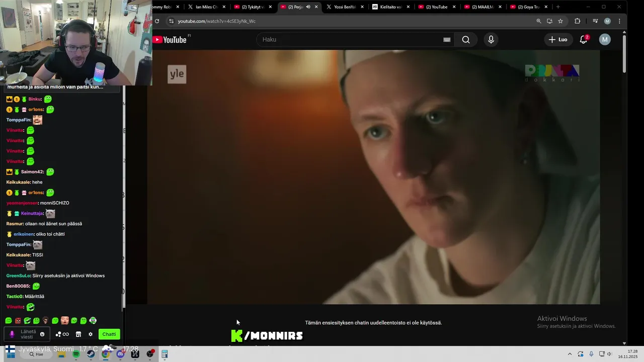The image size is (644, 362).
Task: Click the Chrome address bar URL
Action: coord(216,21)
